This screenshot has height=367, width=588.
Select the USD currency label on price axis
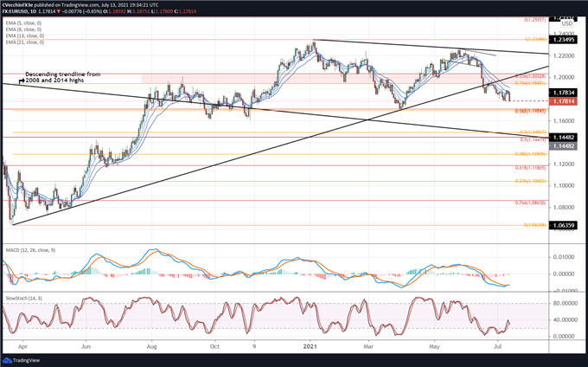[x=567, y=23]
